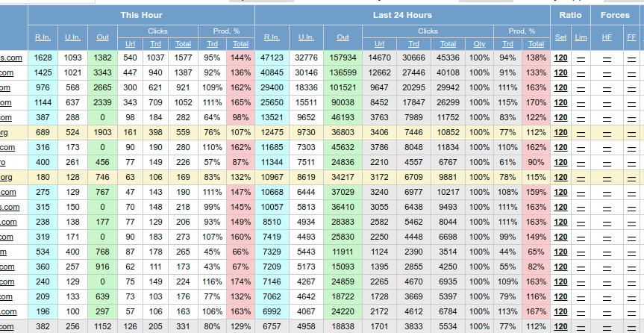This screenshot has width=644, height=333.
Task: Select the cell showing 15093
Action: (x=343, y=267)
